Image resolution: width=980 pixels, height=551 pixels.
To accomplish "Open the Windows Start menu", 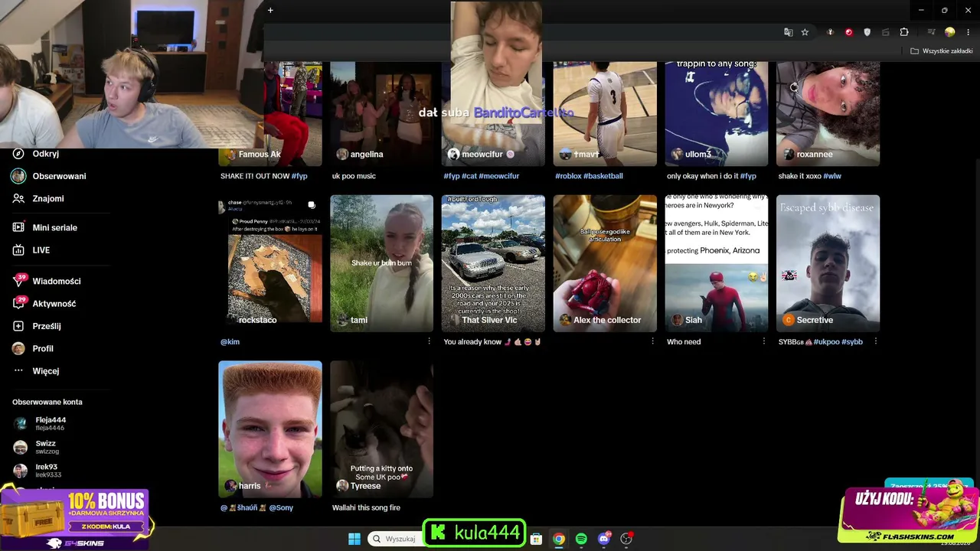I will pos(354,539).
